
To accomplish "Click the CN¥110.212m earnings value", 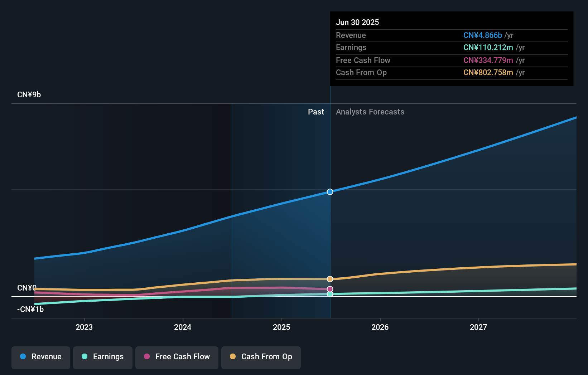I will (488, 48).
